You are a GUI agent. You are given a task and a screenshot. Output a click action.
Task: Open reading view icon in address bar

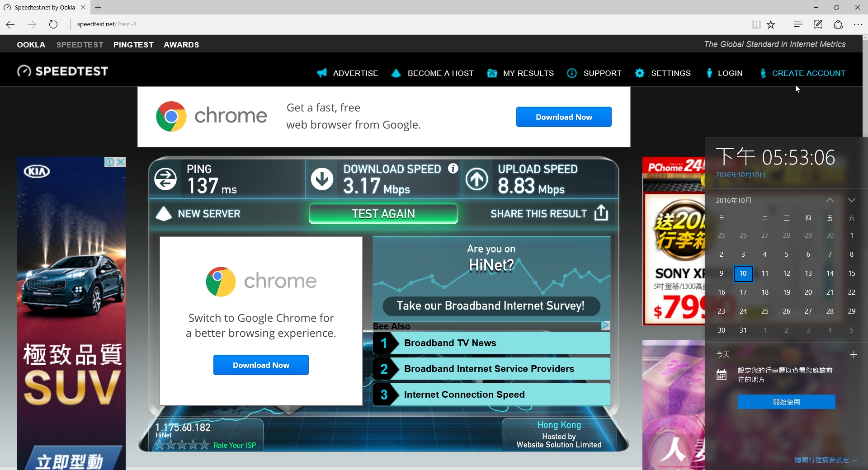coord(756,24)
